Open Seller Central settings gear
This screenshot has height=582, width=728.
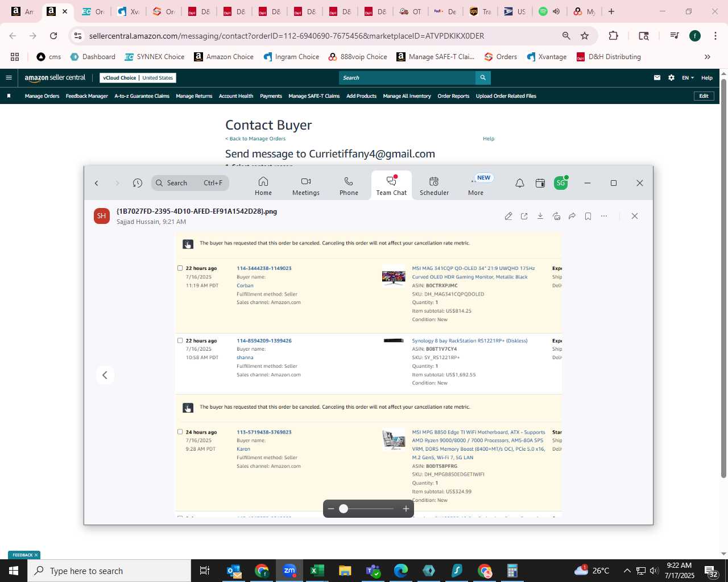pos(671,78)
